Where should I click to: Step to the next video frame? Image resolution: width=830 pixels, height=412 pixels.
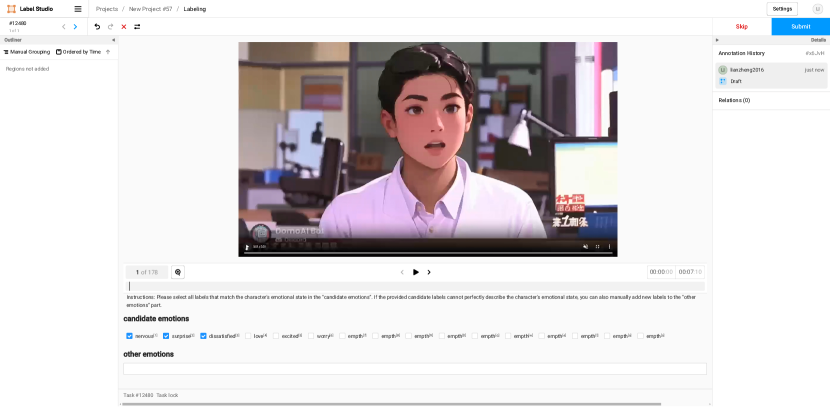pos(429,272)
